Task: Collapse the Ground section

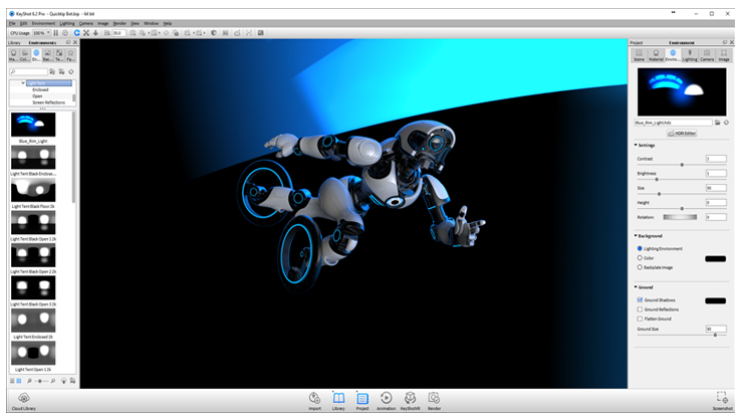Action: tap(636, 287)
